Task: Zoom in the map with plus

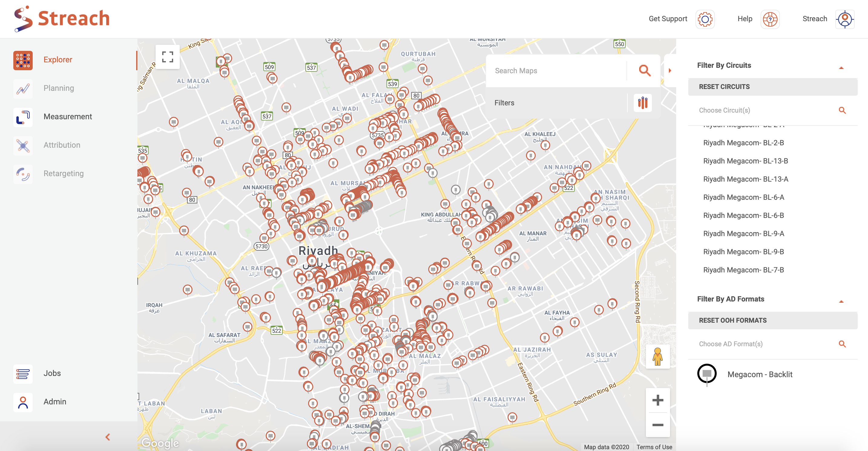Action: click(x=657, y=400)
